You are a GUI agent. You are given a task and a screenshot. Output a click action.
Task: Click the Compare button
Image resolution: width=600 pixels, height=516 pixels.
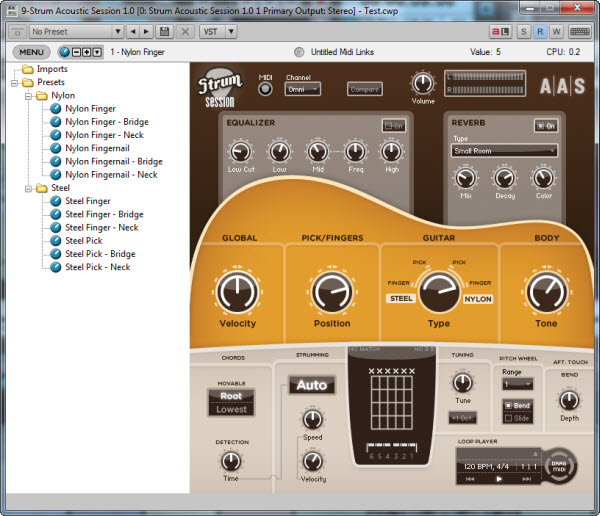pos(365,89)
